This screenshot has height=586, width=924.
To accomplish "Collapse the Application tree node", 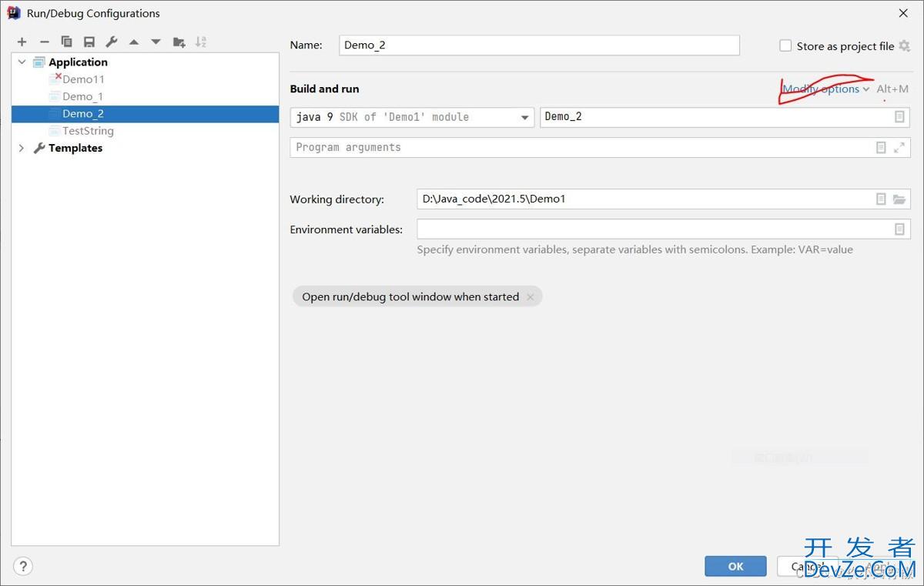I will [22, 62].
